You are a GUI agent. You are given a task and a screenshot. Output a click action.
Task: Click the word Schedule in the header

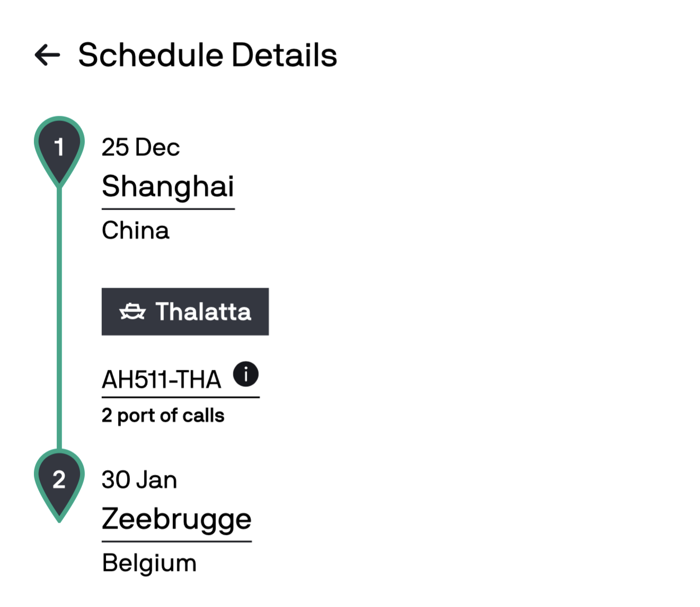[151, 55]
